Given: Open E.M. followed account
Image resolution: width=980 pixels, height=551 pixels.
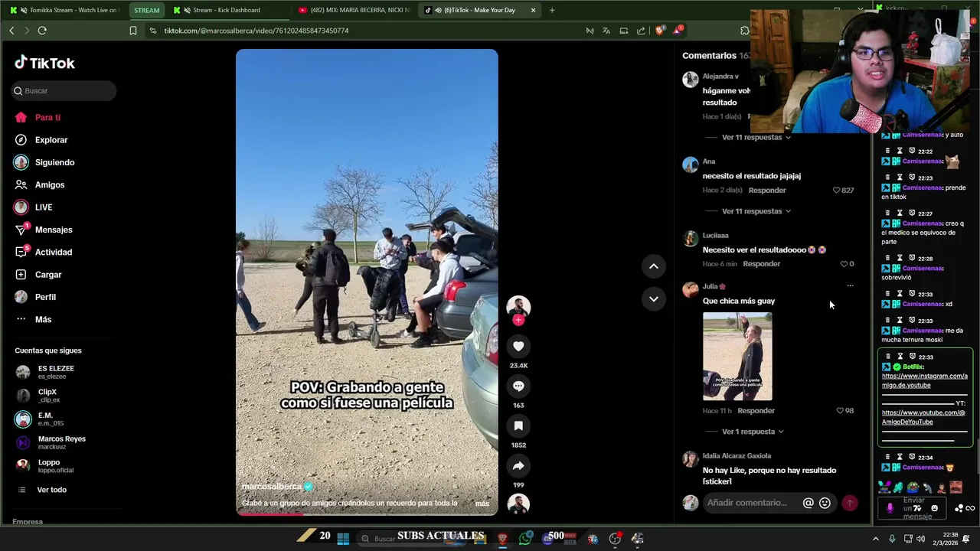Looking at the screenshot, I should click(38, 419).
